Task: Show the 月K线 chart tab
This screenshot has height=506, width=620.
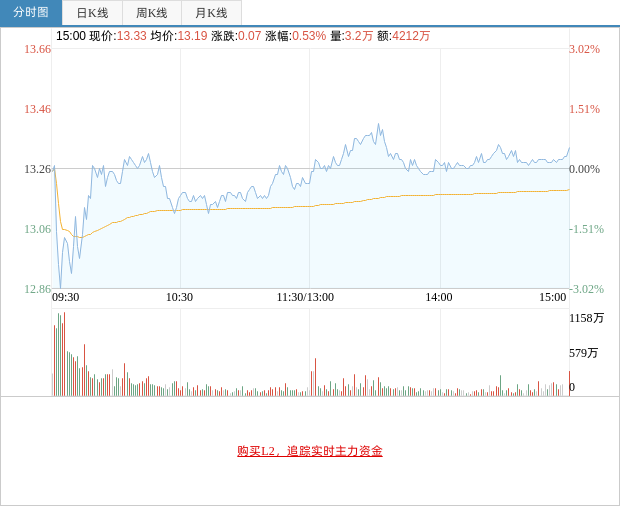Action: (211, 13)
